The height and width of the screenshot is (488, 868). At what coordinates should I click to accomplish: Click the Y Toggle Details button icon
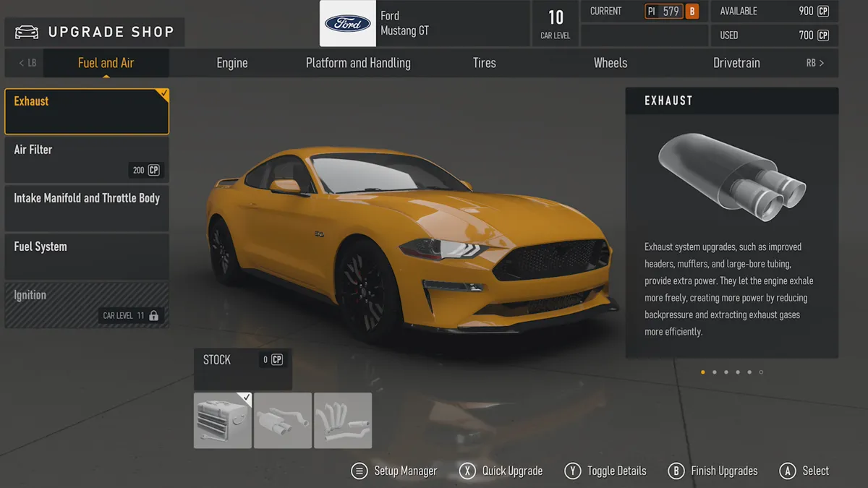point(572,471)
